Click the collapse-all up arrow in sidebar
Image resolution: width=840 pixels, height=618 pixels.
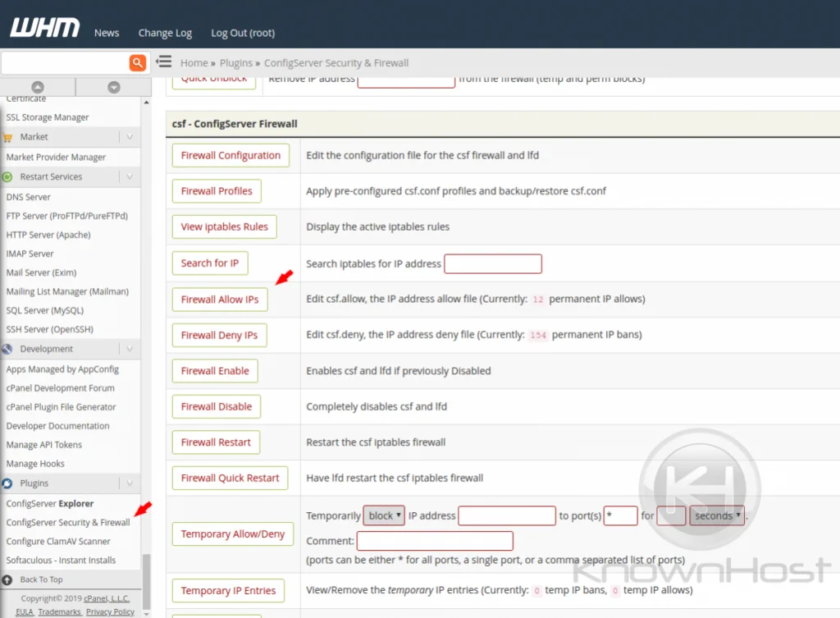click(38, 87)
